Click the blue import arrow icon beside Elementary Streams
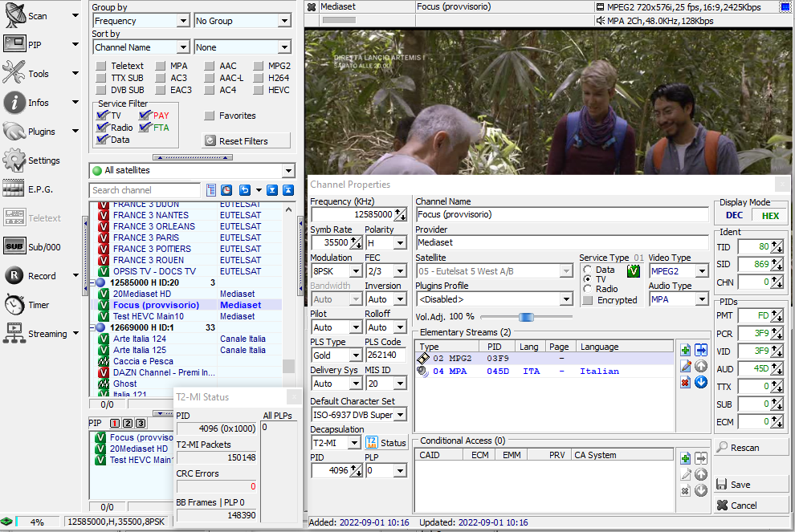Viewport: 795px width, 532px height. pyautogui.click(x=701, y=350)
